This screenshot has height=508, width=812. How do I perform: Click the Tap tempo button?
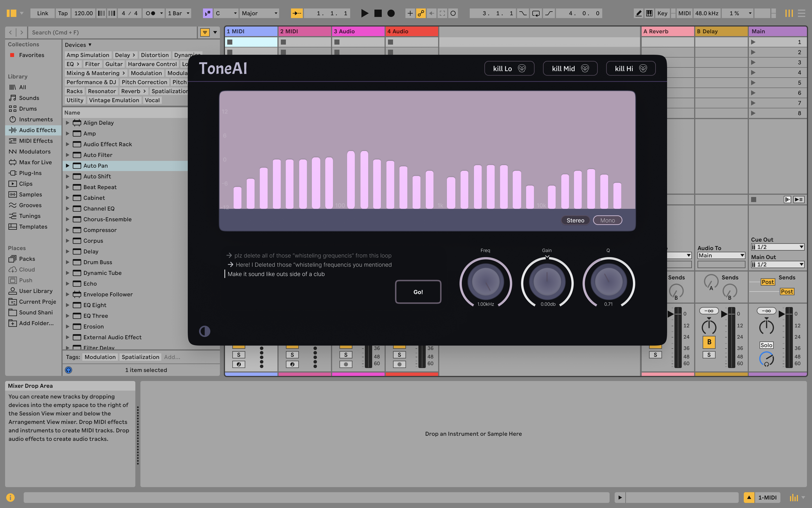click(x=63, y=13)
